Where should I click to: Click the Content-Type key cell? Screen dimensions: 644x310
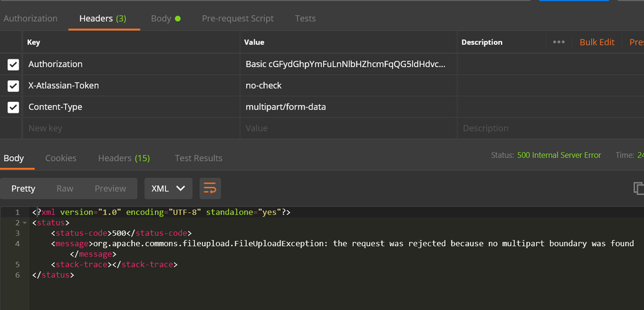131,107
